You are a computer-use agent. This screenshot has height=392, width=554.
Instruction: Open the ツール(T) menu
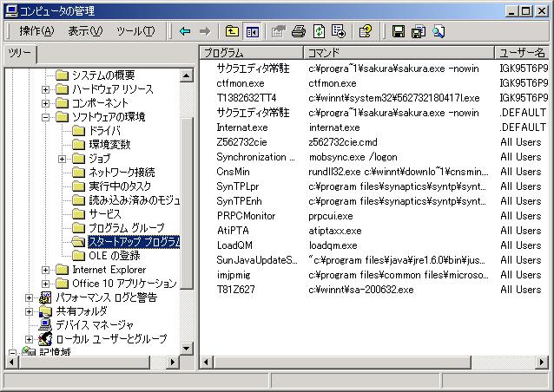(x=135, y=31)
